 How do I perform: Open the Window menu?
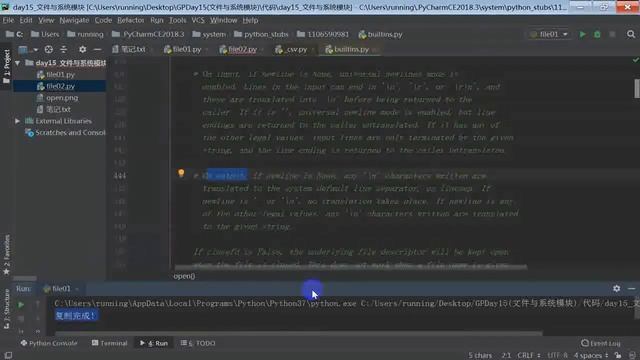pyautogui.click(x=224, y=20)
